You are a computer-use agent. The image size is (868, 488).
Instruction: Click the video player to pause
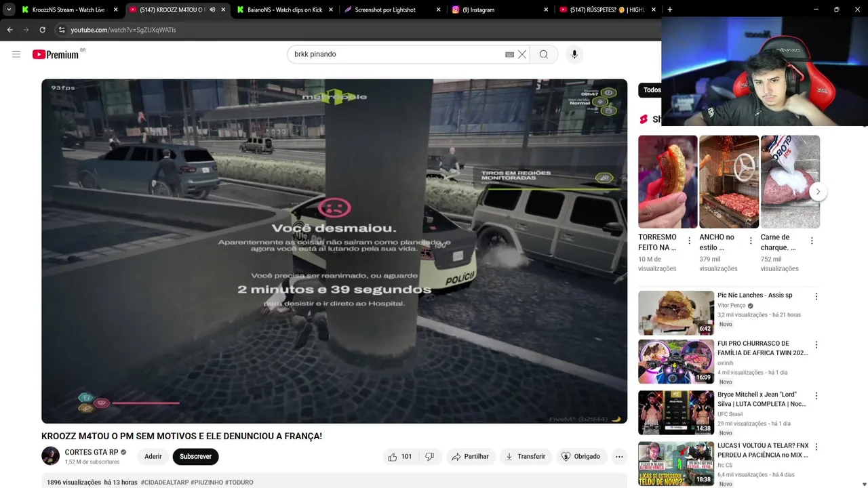pyautogui.click(x=334, y=251)
